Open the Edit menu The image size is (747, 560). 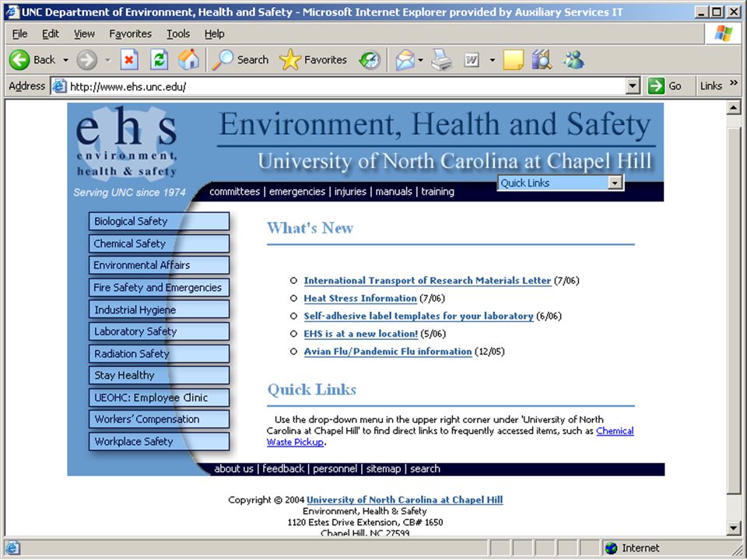(x=51, y=33)
